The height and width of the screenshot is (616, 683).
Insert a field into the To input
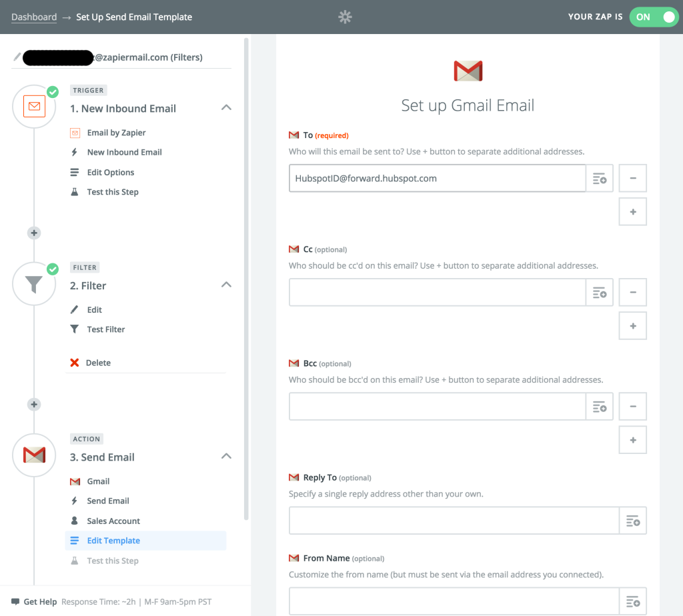pyautogui.click(x=600, y=178)
